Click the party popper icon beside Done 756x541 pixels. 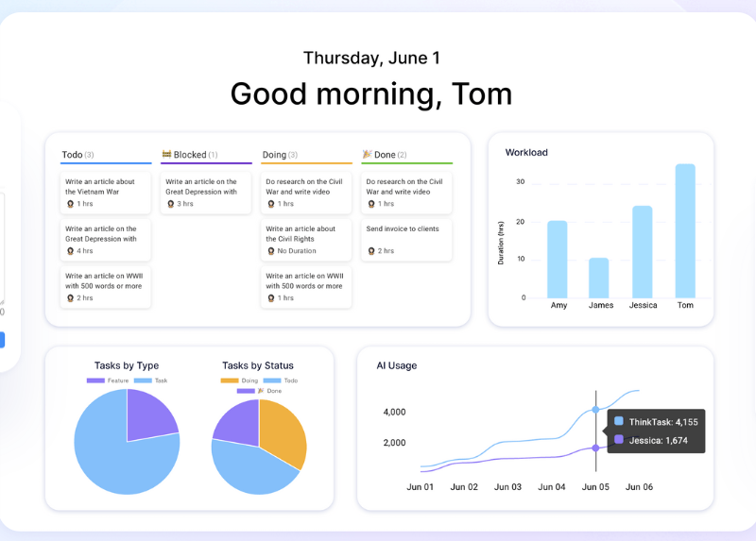[x=367, y=155]
